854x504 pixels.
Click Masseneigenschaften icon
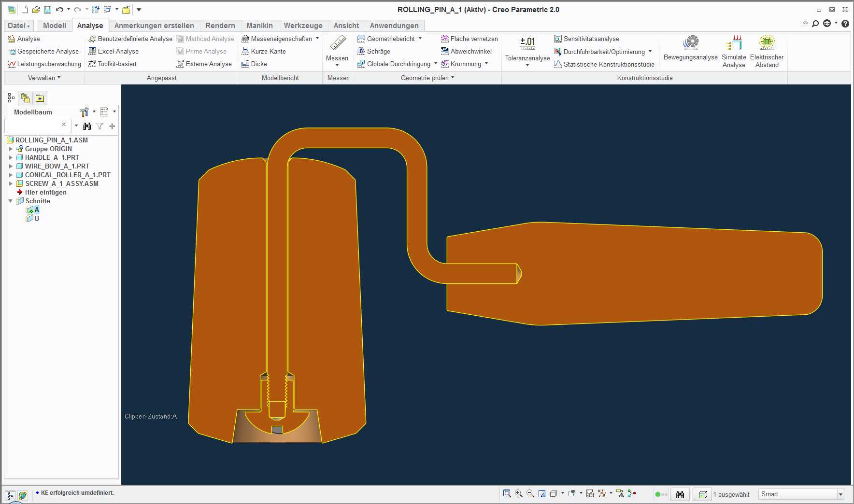point(245,39)
